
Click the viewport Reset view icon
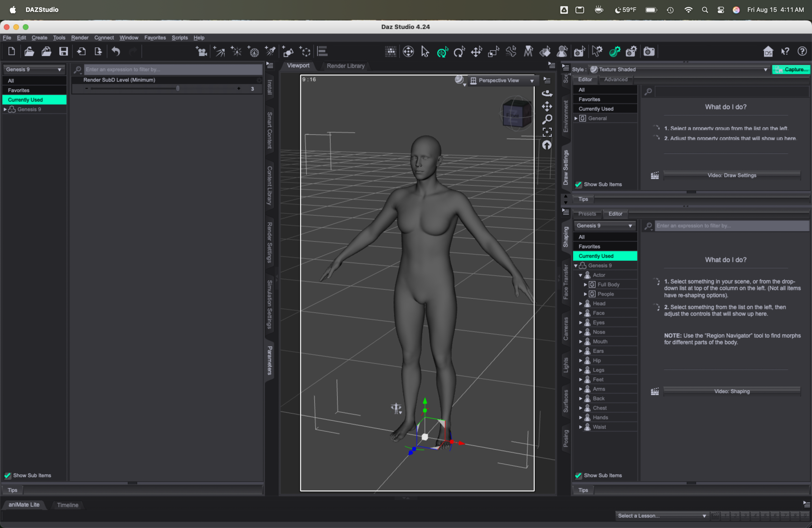(547, 145)
